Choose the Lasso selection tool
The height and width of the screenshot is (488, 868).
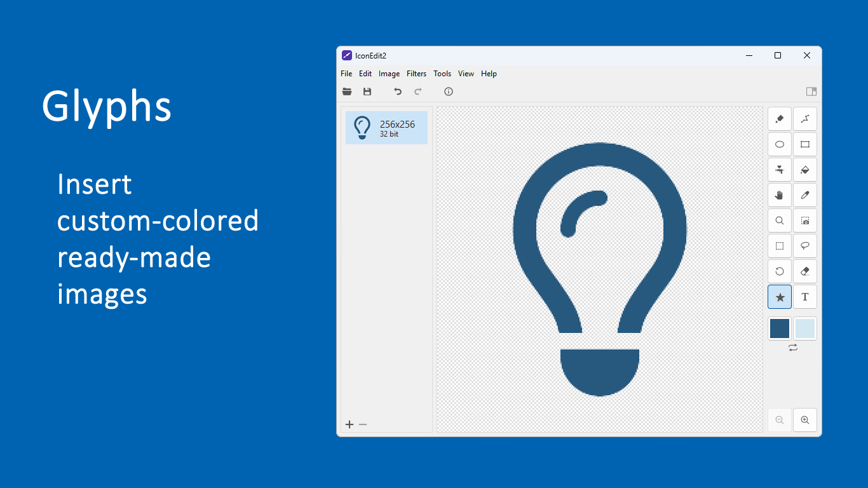tap(805, 246)
